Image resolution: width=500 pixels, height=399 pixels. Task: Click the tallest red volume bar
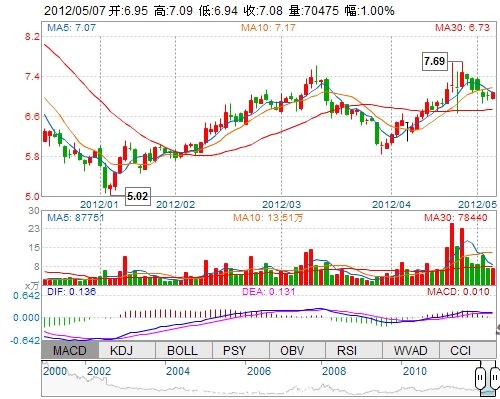tap(452, 254)
